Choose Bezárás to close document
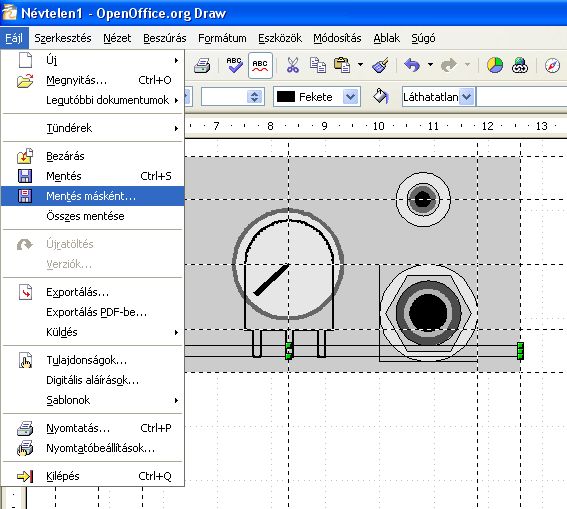This screenshot has height=509, width=567. (x=93, y=156)
